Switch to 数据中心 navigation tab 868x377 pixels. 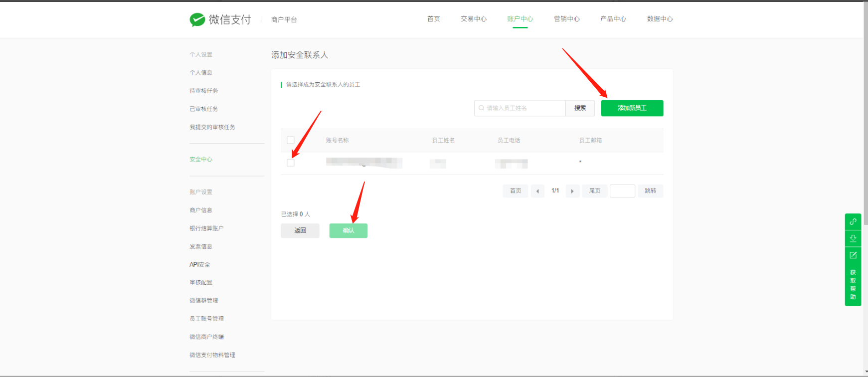(660, 19)
